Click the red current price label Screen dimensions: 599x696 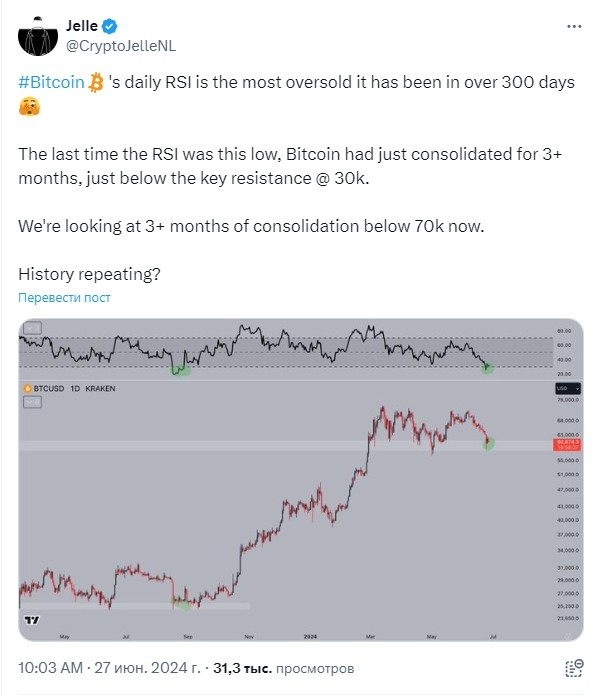(x=567, y=445)
